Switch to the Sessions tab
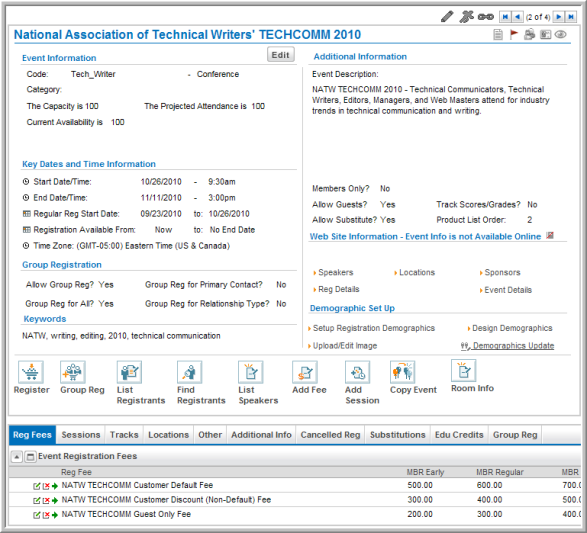The image size is (587, 533). click(x=81, y=435)
